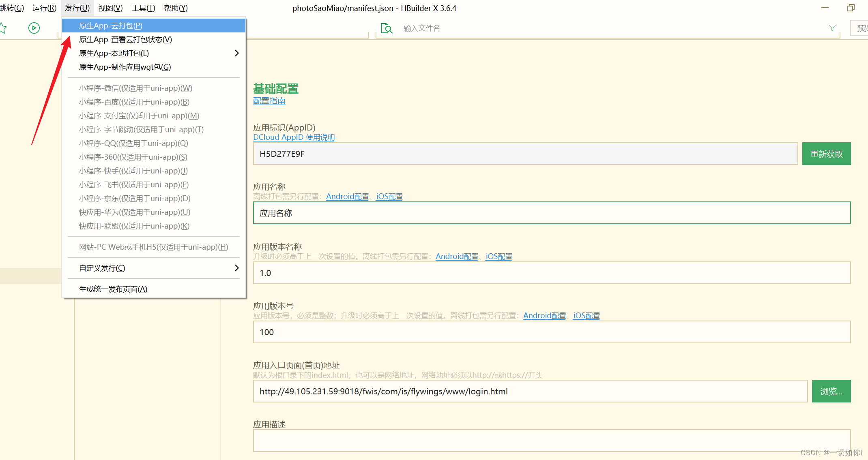Click the file search magnifier icon
The image size is (868, 460).
pos(387,28)
